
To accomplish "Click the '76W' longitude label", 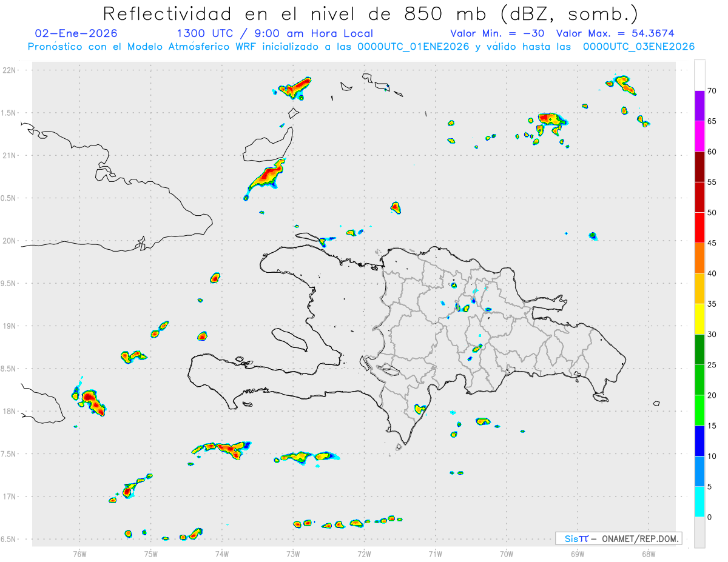I will 79,554.
